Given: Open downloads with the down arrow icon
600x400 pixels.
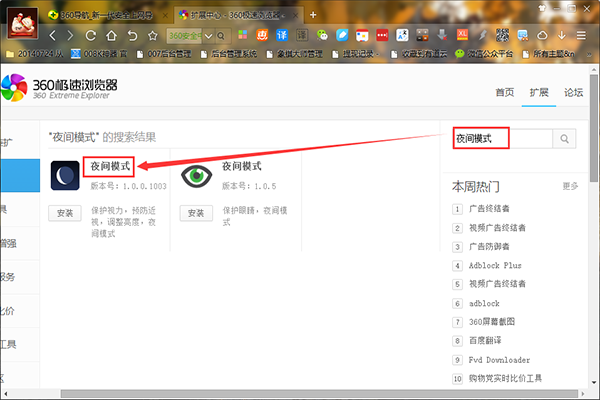Looking at the screenshot, I should coord(561,35).
